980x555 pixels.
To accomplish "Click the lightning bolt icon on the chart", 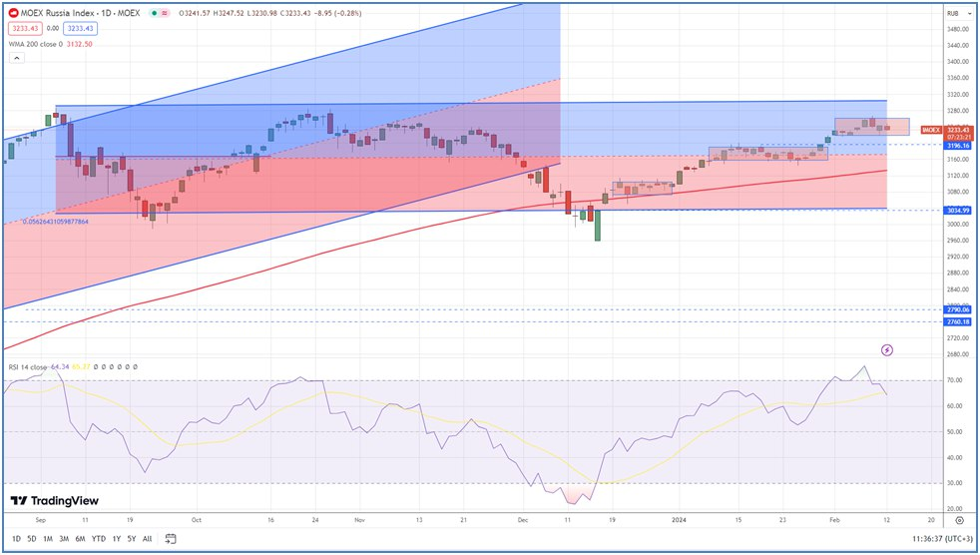I will pyautogui.click(x=887, y=350).
